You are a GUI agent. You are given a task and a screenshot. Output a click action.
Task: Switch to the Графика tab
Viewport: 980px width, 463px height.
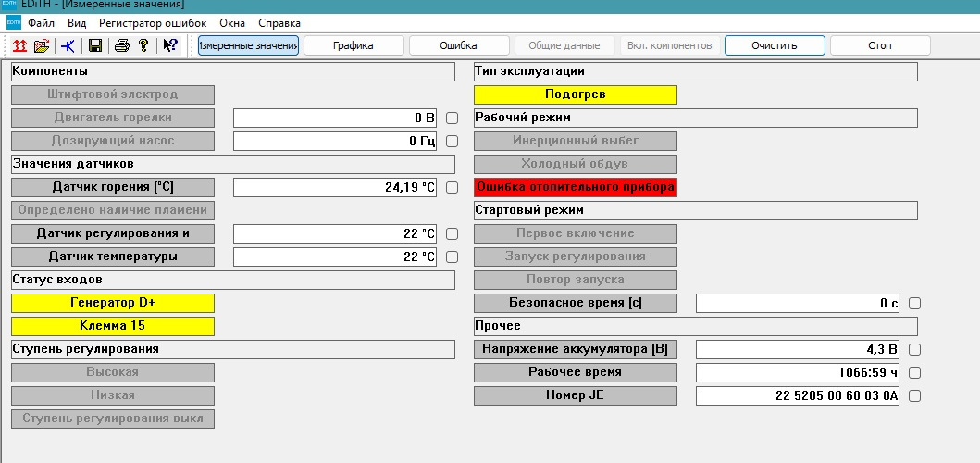coord(354,45)
